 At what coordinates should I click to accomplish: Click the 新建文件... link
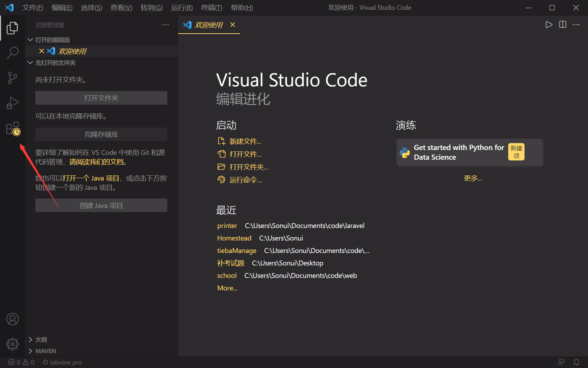click(245, 141)
